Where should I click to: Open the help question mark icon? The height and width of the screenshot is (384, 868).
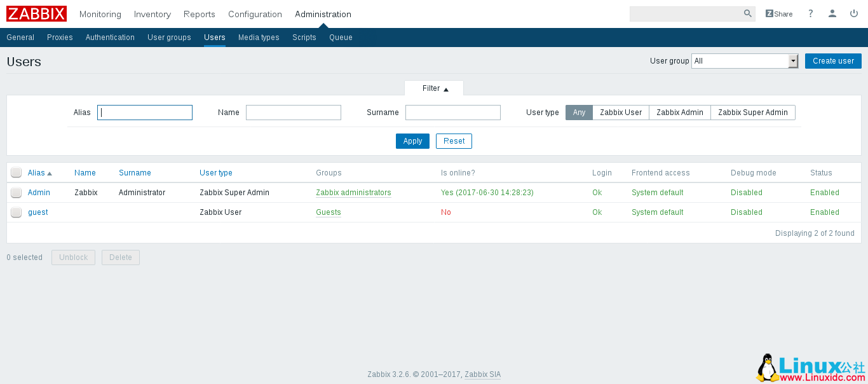[x=810, y=14]
